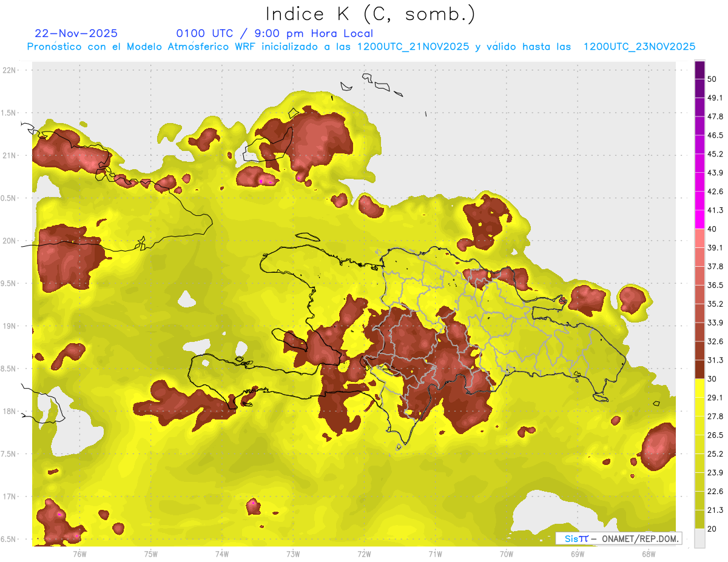
Task: Click the colorbar value "35.2"
Action: pos(715,304)
